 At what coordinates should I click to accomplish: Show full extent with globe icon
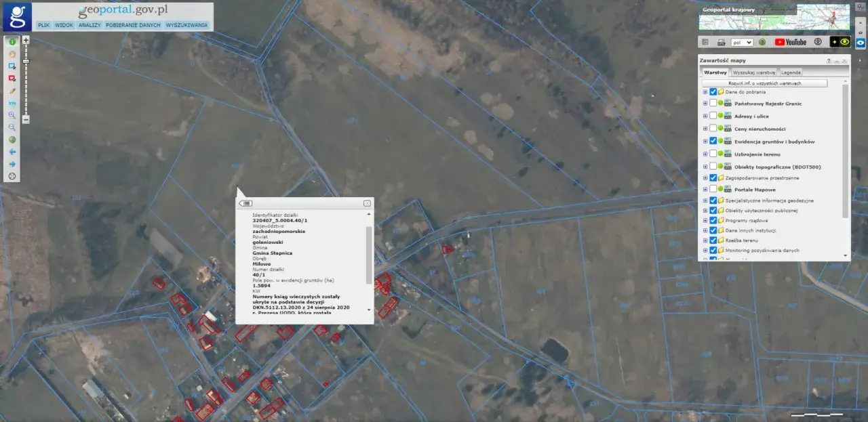coord(12,140)
